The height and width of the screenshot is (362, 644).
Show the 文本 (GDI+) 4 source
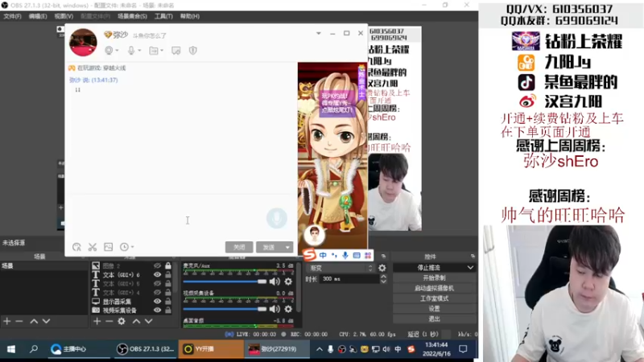point(157,293)
